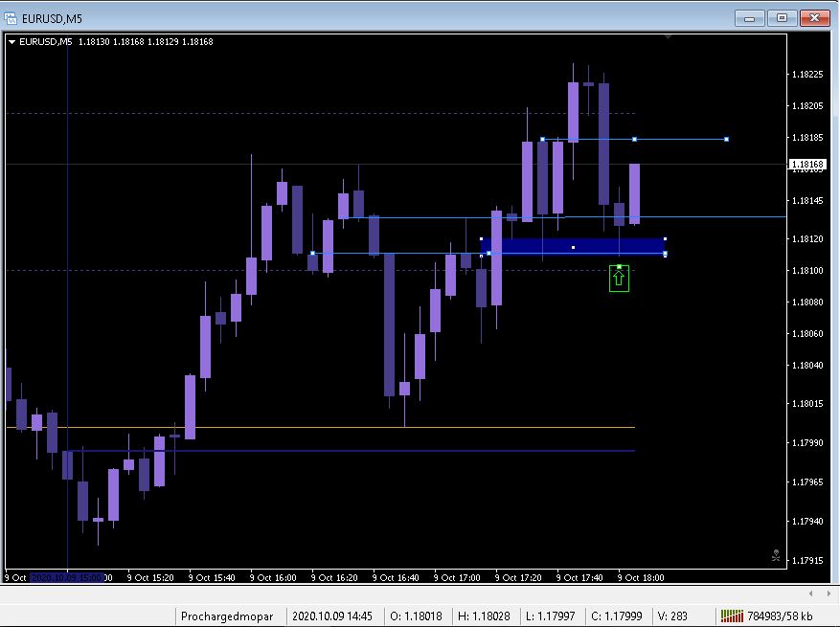Click the 1.18060 price scale label
Image resolution: width=840 pixels, height=627 pixels.
click(807, 333)
